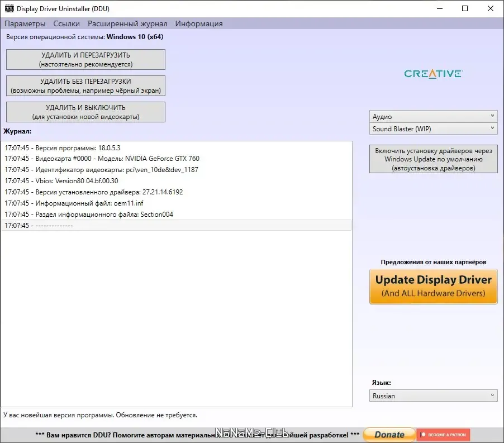Expand the Аудио device type dropdown
The width and height of the screenshot is (504, 443).
(x=433, y=116)
